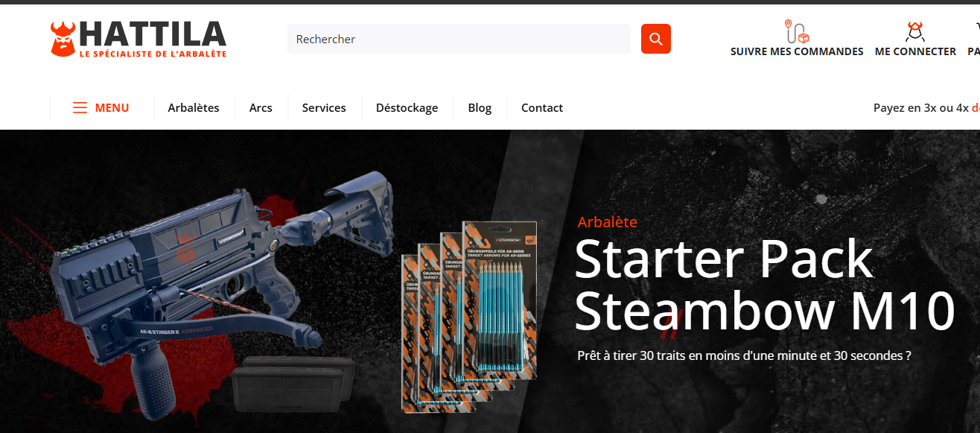980x433 pixels.
Task: Open the Arbalètes menu item
Action: (194, 108)
